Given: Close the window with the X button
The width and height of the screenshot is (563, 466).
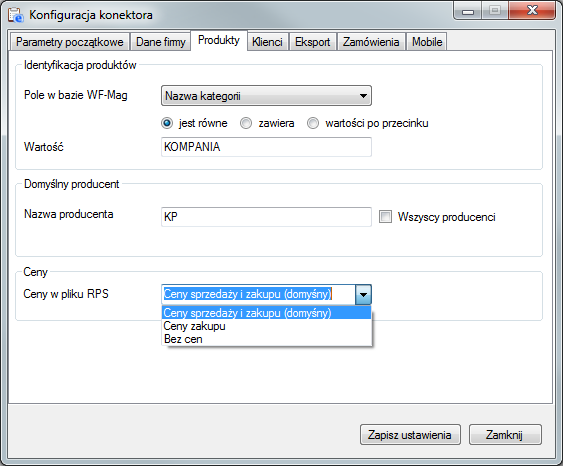Looking at the screenshot, I should click(532, 10).
